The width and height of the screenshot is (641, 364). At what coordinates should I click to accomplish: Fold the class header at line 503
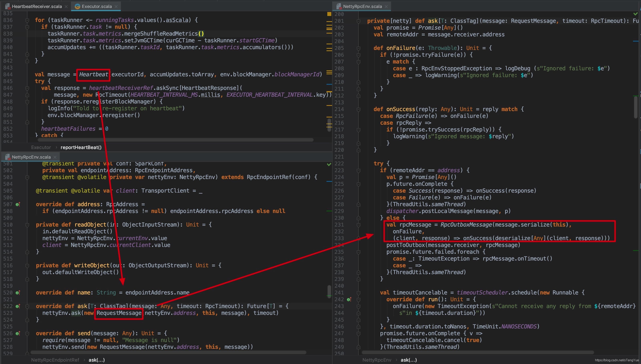[x=27, y=177]
